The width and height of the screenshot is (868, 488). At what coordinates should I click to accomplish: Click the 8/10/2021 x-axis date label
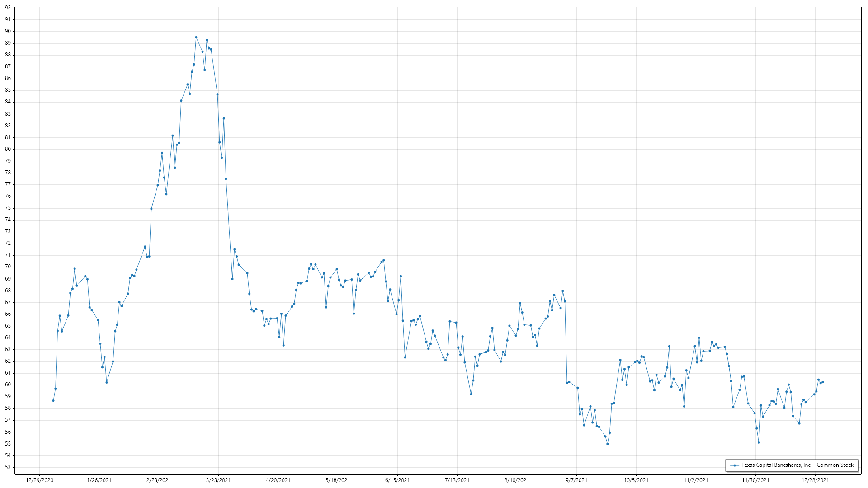tap(517, 480)
